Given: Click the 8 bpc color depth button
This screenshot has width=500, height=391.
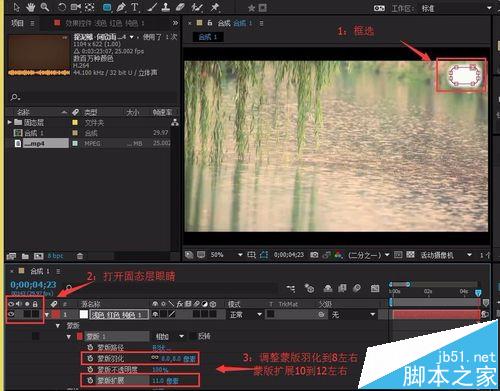Looking at the screenshot, I should pos(55,256).
